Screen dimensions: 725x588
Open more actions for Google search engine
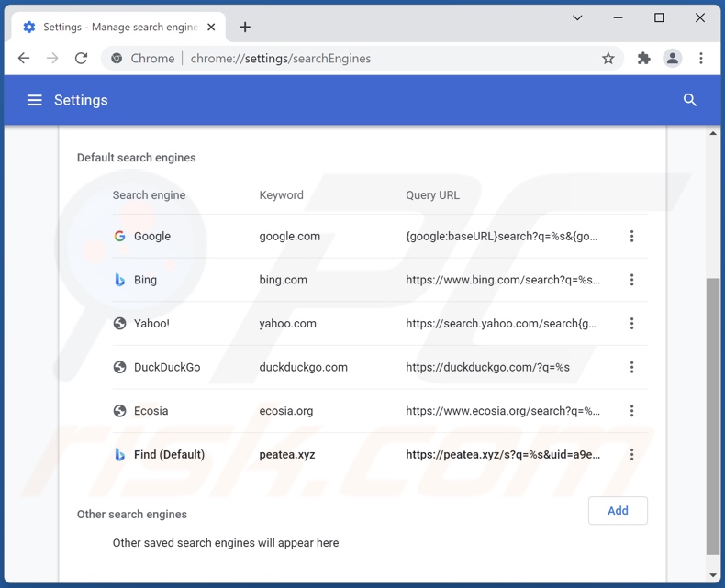point(631,237)
